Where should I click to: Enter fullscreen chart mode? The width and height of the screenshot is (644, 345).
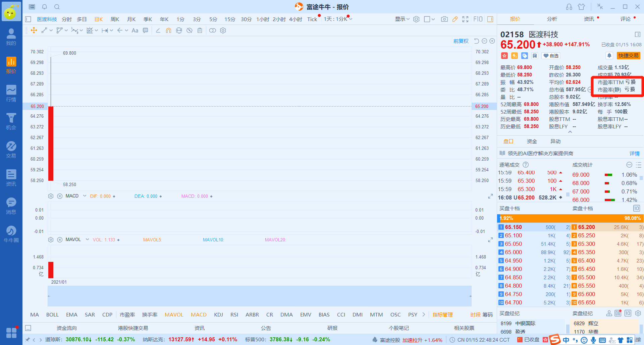pos(465,19)
